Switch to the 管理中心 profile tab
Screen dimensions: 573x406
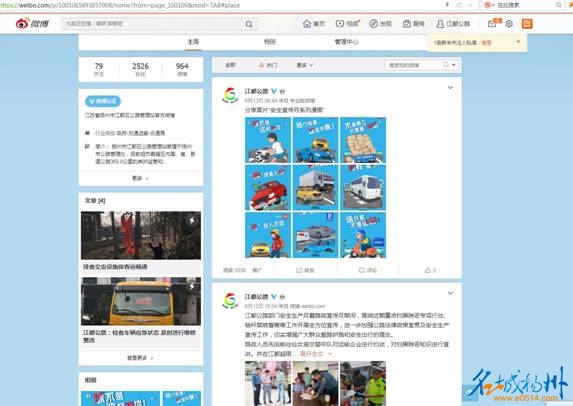(x=346, y=42)
